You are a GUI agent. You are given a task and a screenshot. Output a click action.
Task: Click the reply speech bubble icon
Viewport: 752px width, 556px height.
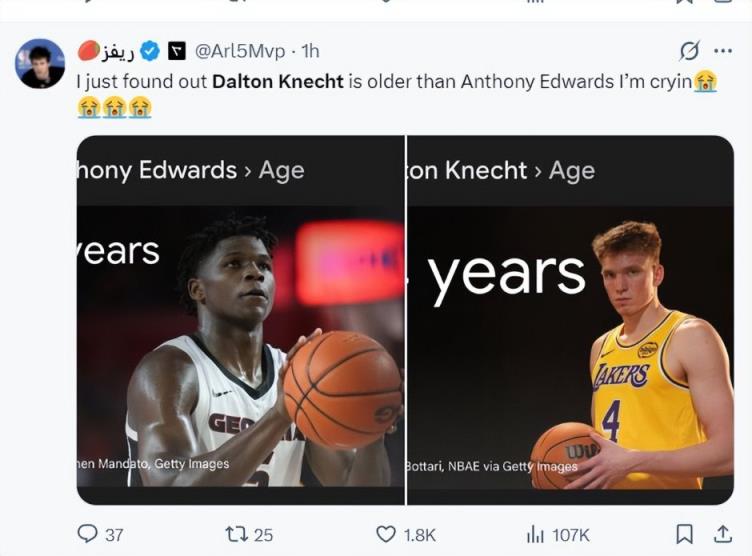pos(88,534)
